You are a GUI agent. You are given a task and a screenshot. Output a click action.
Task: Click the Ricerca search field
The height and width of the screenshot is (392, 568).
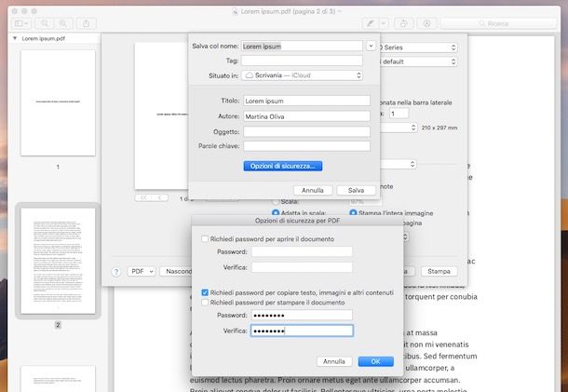[x=498, y=23]
